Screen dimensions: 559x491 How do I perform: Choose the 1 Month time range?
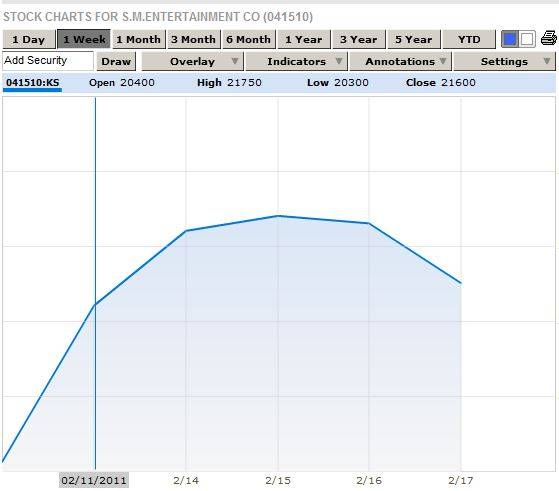tap(139, 39)
